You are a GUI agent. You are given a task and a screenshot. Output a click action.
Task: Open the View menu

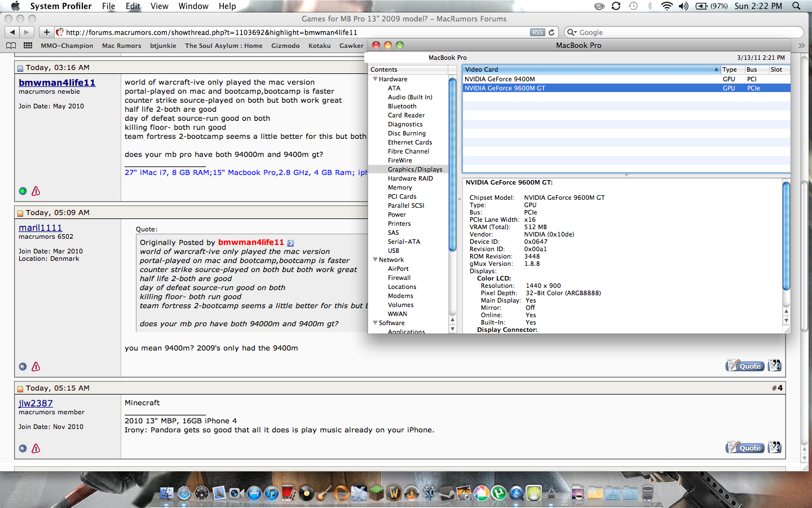160,6
